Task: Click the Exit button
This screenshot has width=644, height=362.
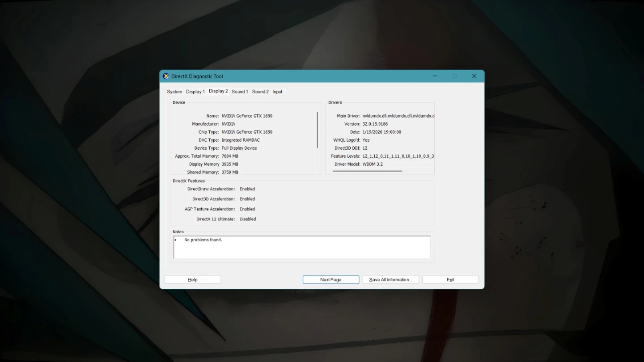Action: pos(450,280)
